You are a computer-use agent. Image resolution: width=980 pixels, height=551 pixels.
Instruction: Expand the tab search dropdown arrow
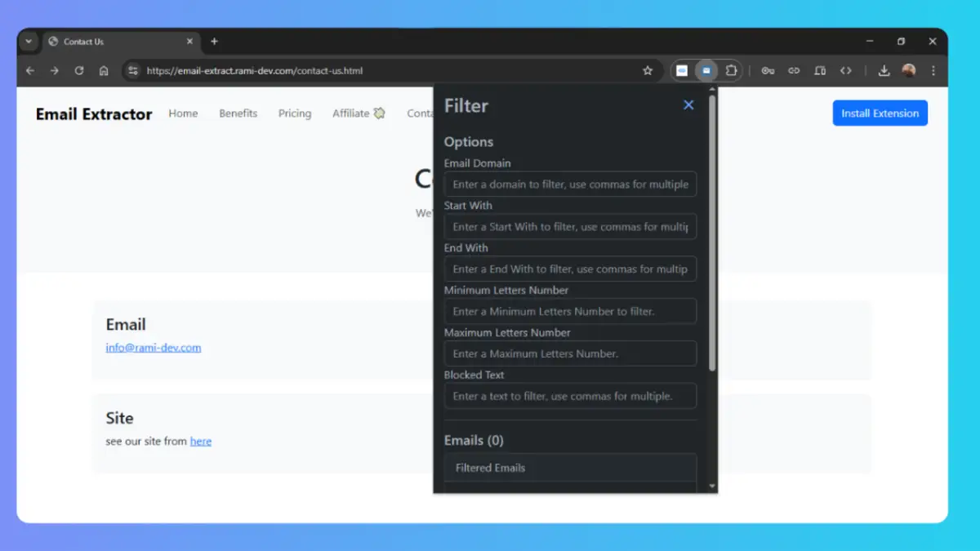[29, 42]
